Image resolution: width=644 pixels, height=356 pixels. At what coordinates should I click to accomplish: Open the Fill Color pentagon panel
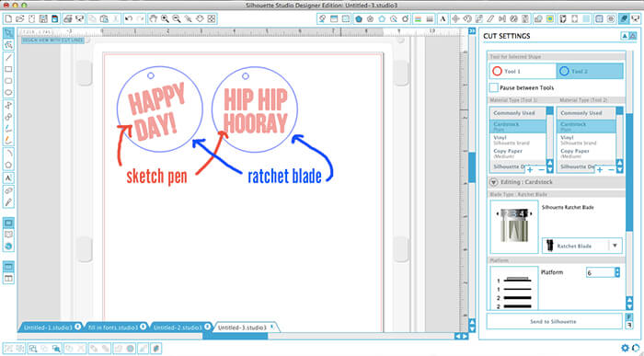[359, 18]
